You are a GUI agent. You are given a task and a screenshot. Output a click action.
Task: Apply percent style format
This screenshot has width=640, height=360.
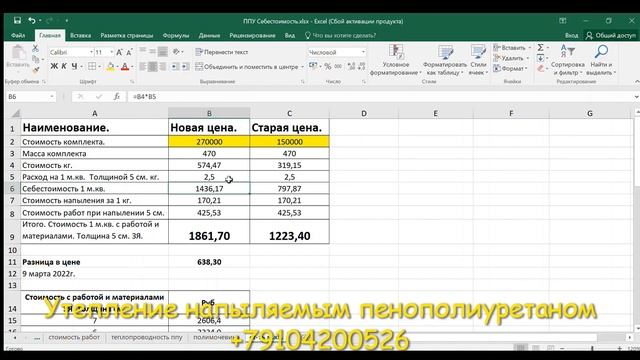(x=328, y=66)
